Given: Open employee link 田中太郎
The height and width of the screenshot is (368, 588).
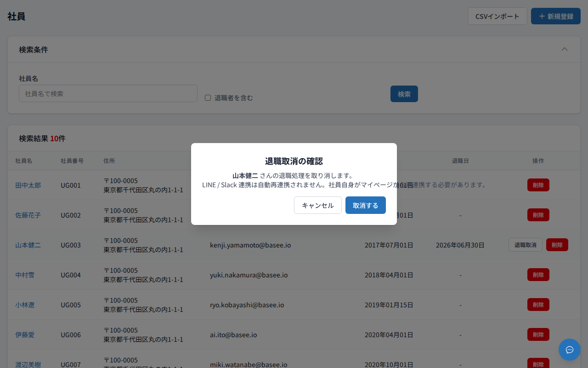Looking at the screenshot, I should click(x=28, y=185).
